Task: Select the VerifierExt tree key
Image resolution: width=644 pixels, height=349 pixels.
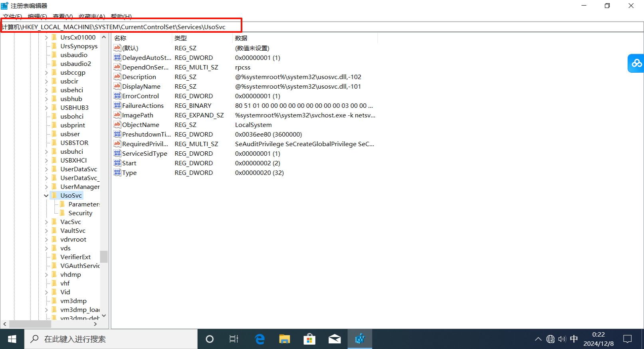Action: [75, 257]
